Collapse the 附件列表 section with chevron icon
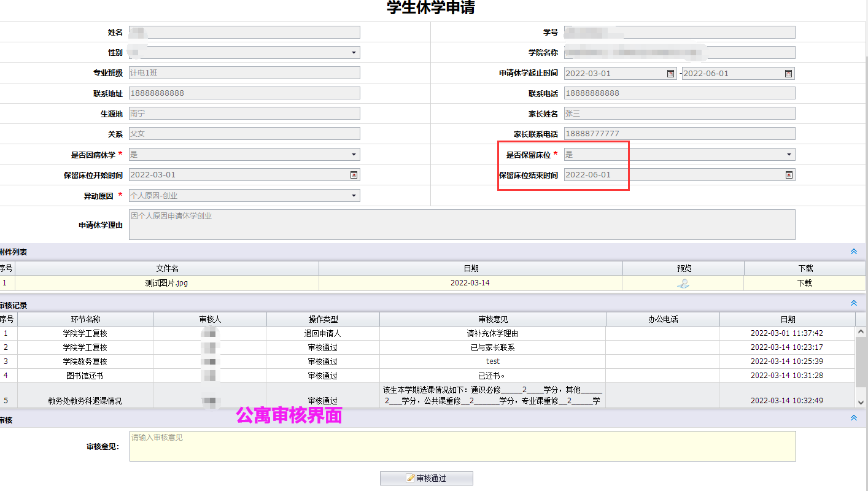868x491 pixels. click(x=853, y=252)
